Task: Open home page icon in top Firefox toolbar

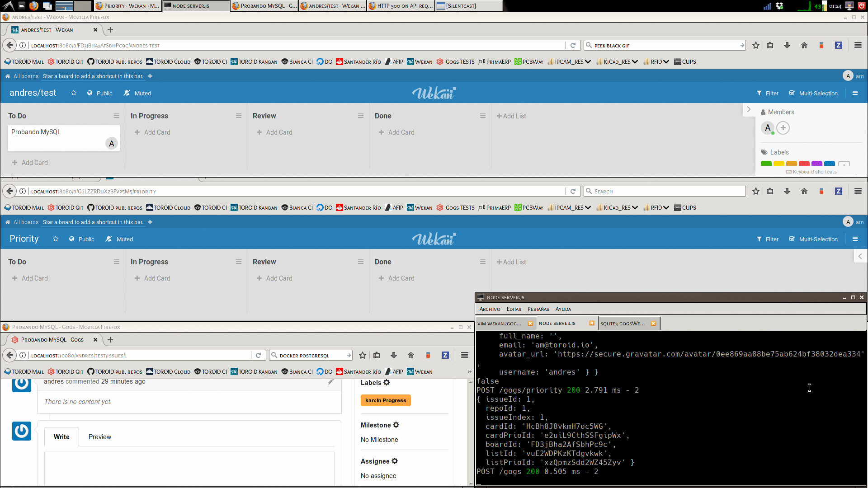Action: coord(804,46)
